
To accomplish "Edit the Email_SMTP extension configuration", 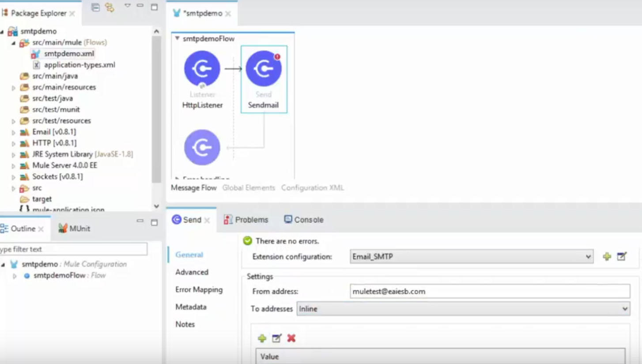I will coord(622,256).
